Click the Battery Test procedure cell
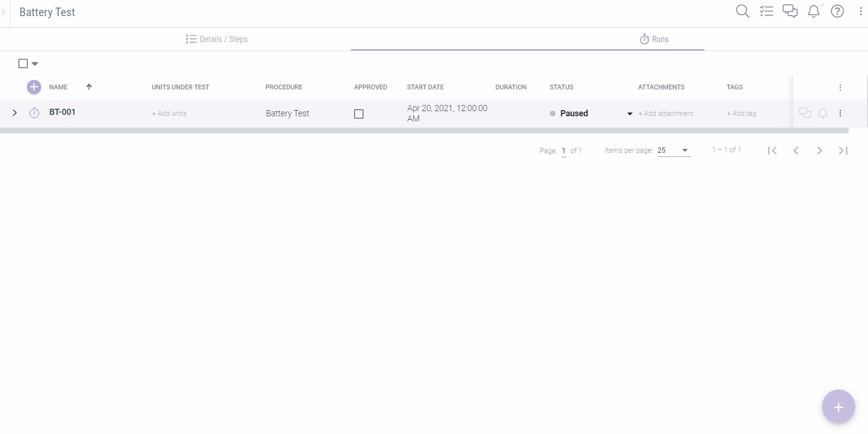This screenshot has width=868, height=434. (x=287, y=113)
